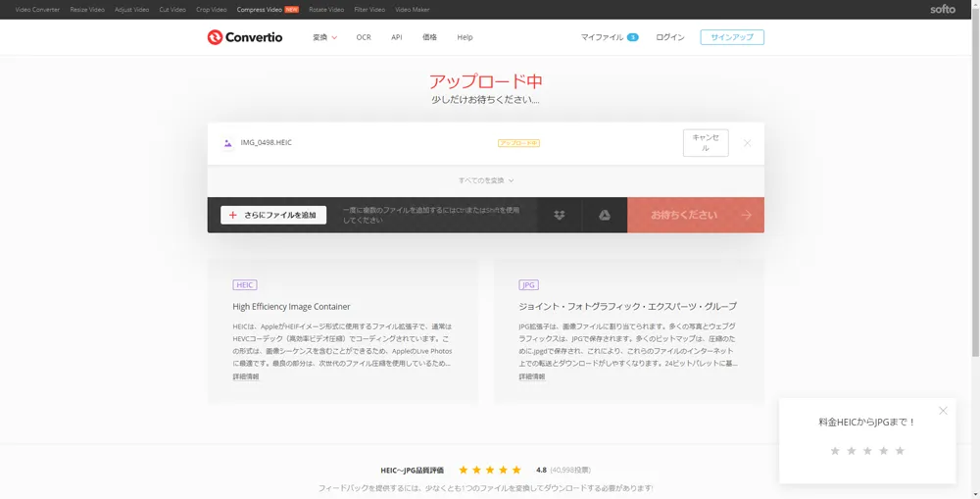The width and height of the screenshot is (980, 499).
Task: Click the NEW badge beside Compress Video
Action: tap(291, 10)
